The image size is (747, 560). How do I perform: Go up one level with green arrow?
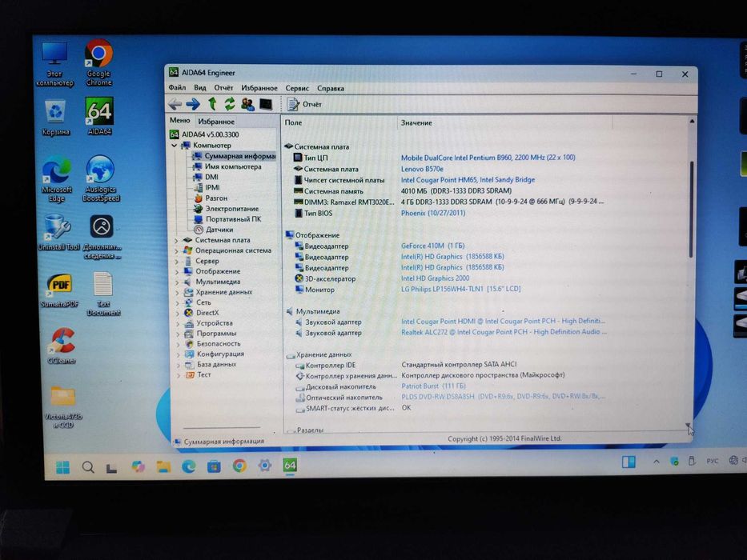point(212,103)
